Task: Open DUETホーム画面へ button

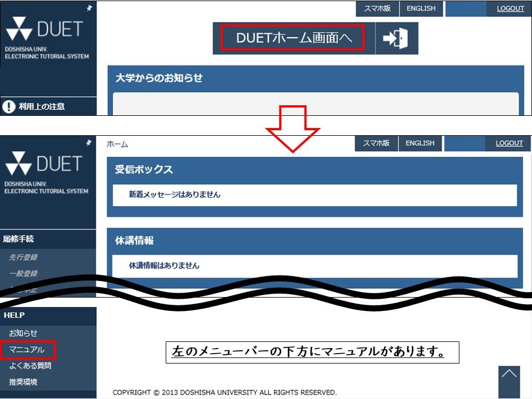Action: [x=294, y=38]
